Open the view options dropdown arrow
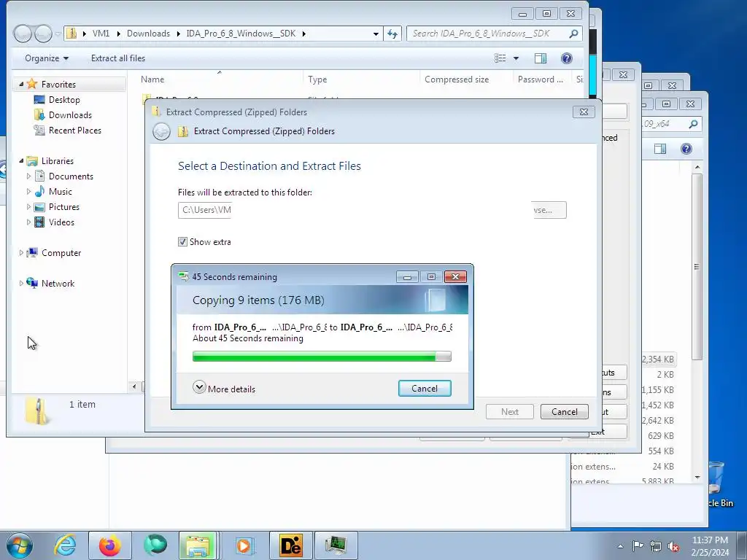The height and width of the screenshot is (560, 747). click(516, 58)
